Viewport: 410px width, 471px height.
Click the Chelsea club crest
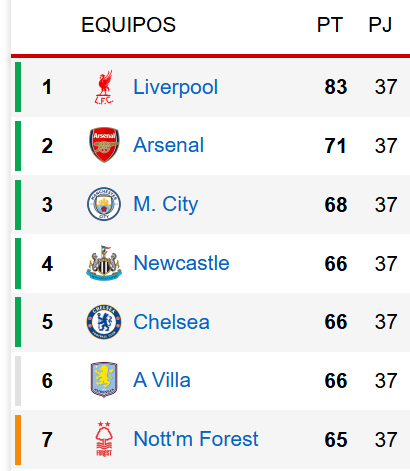click(104, 322)
